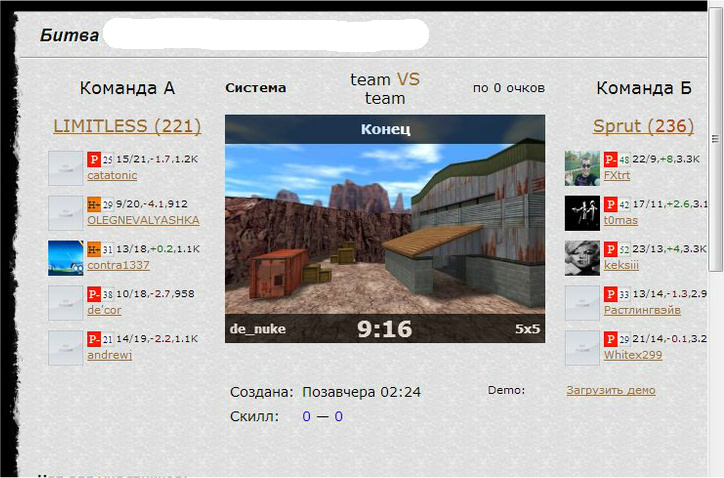Screen dimensions: 724x478
Task: Click de'cor's level 38 badge
Action: 107,295
